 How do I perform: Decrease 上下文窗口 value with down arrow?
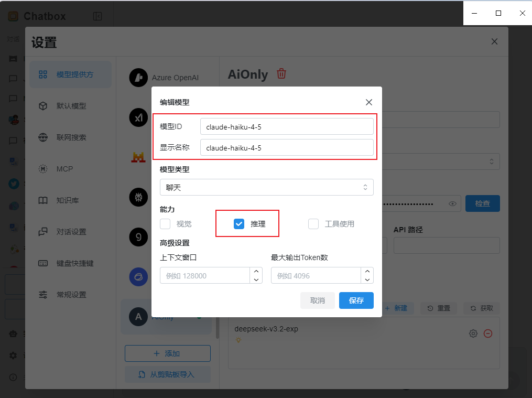click(x=256, y=279)
